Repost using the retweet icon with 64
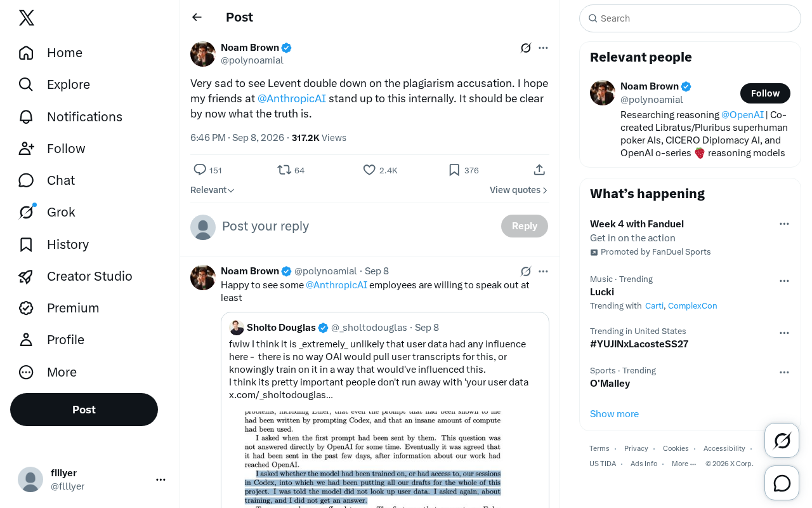The height and width of the screenshot is (508, 812). (284, 170)
